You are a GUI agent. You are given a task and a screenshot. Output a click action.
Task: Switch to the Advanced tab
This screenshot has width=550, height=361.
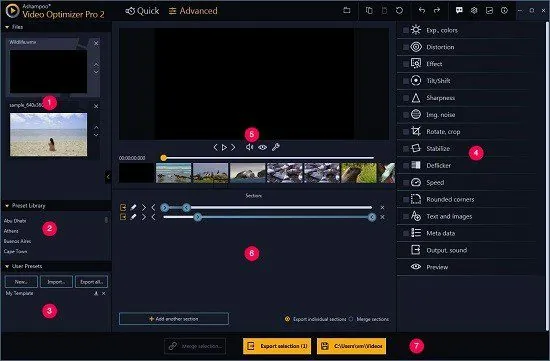[x=193, y=11]
